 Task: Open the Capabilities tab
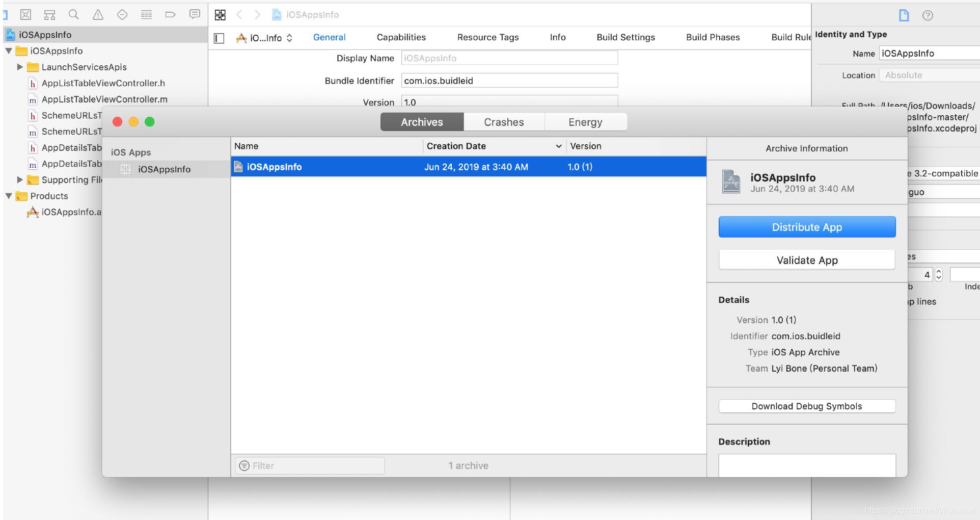[401, 37]
